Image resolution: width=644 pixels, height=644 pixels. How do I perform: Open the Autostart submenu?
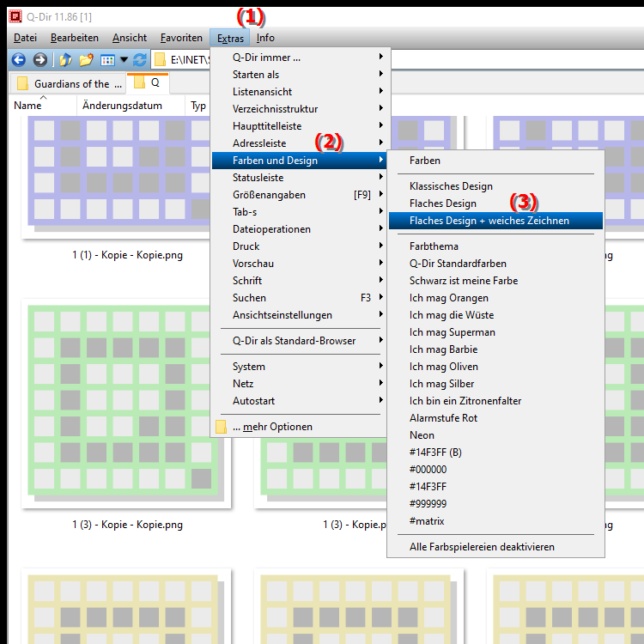coord(299,401)
